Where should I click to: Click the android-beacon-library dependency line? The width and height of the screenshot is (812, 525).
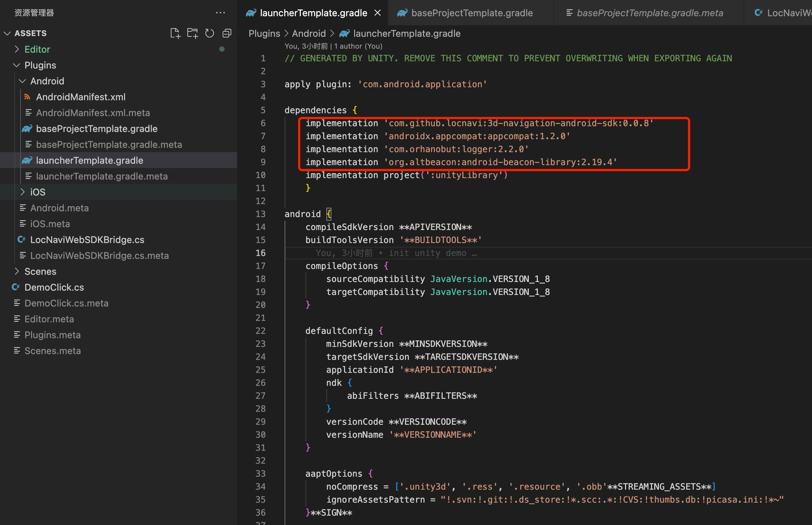[461, 162]
